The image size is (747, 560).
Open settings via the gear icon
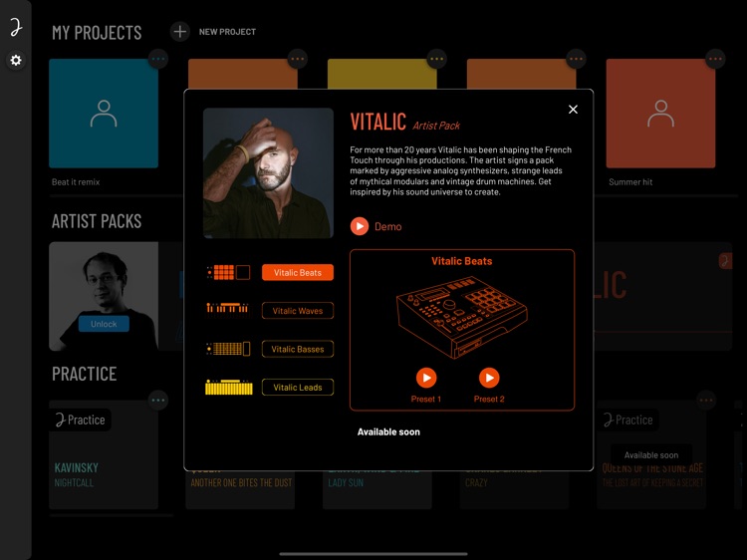coord(16,60)
